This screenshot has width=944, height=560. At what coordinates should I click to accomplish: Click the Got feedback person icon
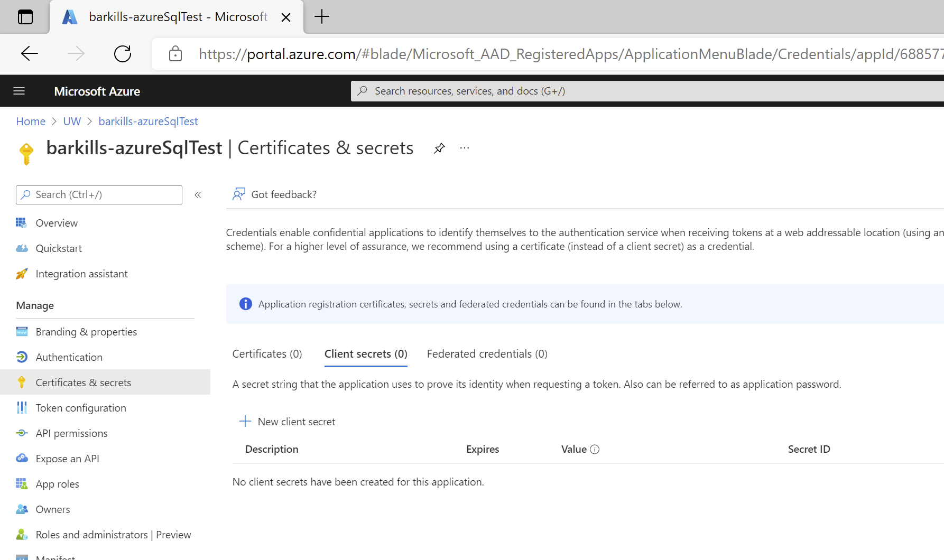[239, 194]
